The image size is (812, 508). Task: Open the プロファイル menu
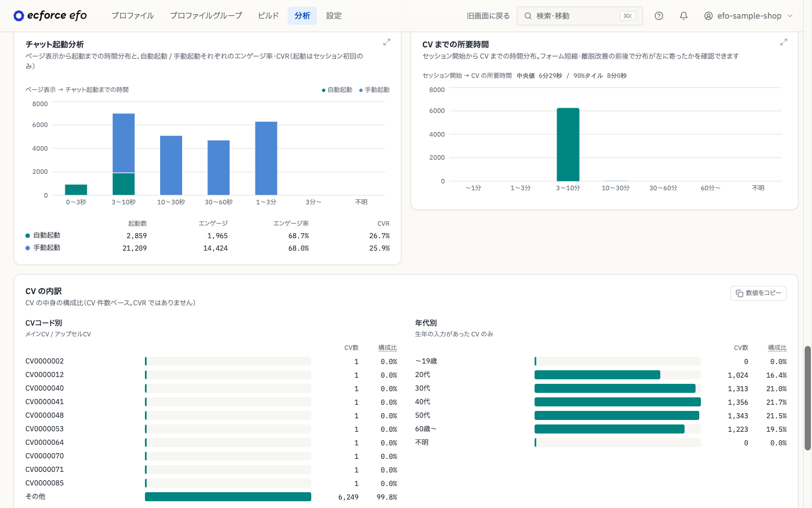(133, 16)
